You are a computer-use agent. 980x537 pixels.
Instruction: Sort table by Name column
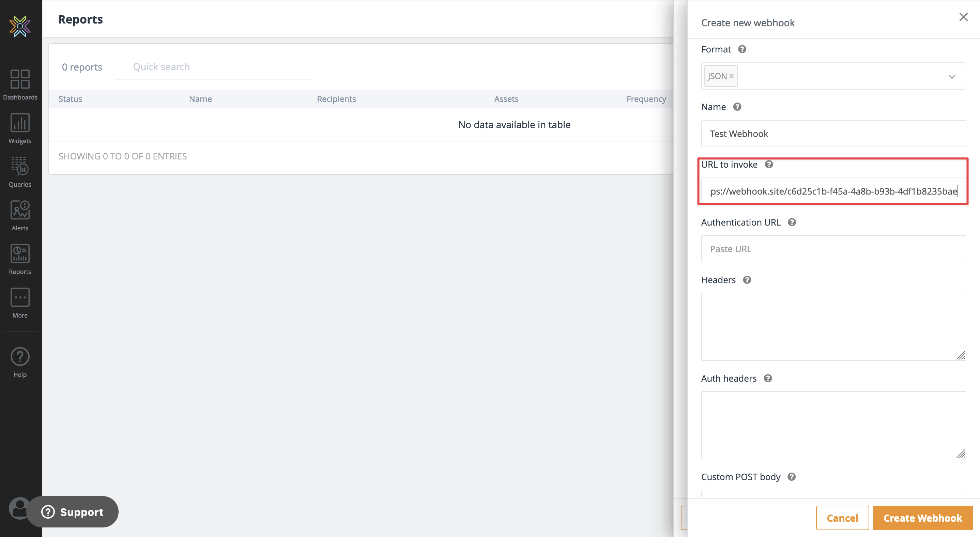pyautogui.click(x=200, y=99)
